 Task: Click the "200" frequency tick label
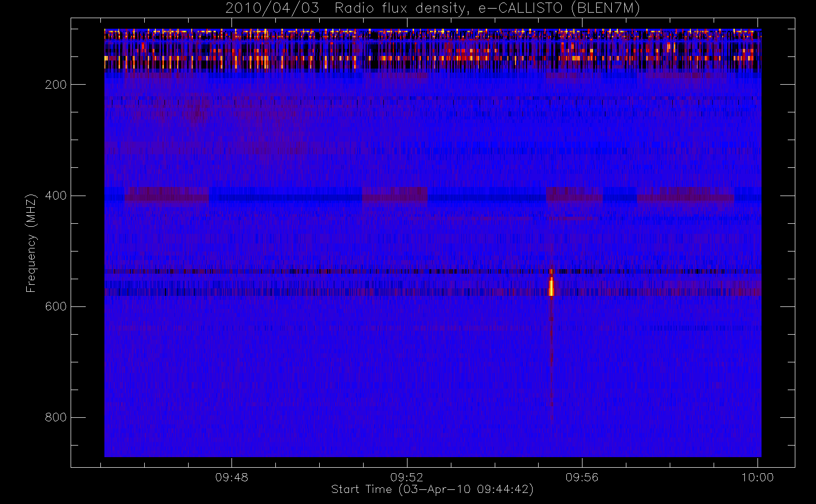[56, 85]
